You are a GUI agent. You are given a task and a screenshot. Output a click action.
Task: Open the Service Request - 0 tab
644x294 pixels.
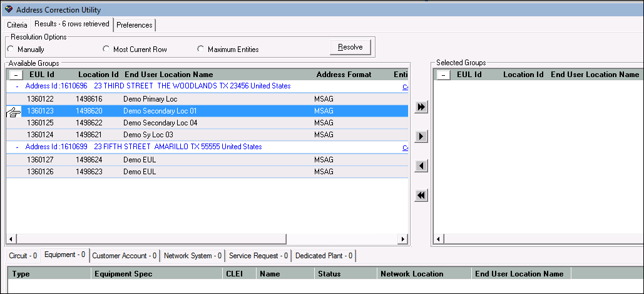click(x=258, y=256)
